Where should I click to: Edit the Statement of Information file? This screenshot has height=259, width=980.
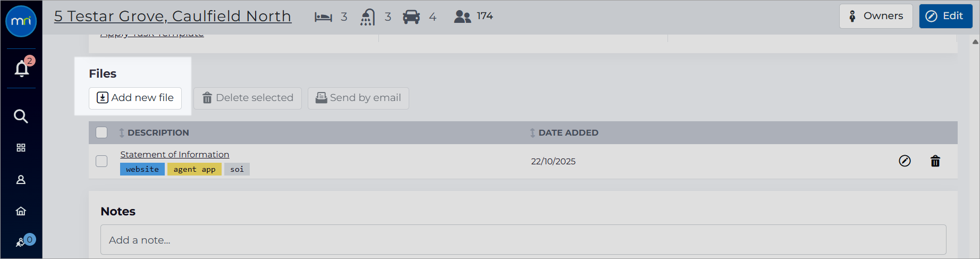(x=905, y=161)
